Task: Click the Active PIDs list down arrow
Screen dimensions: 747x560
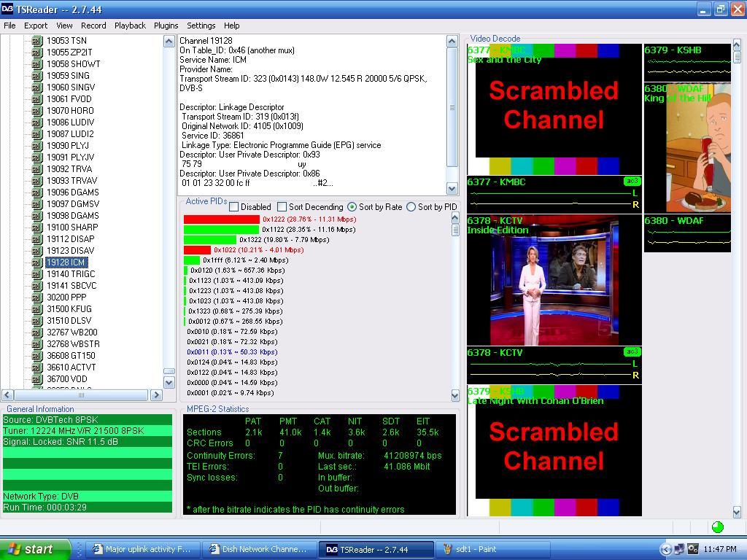Action: [455, 395]
